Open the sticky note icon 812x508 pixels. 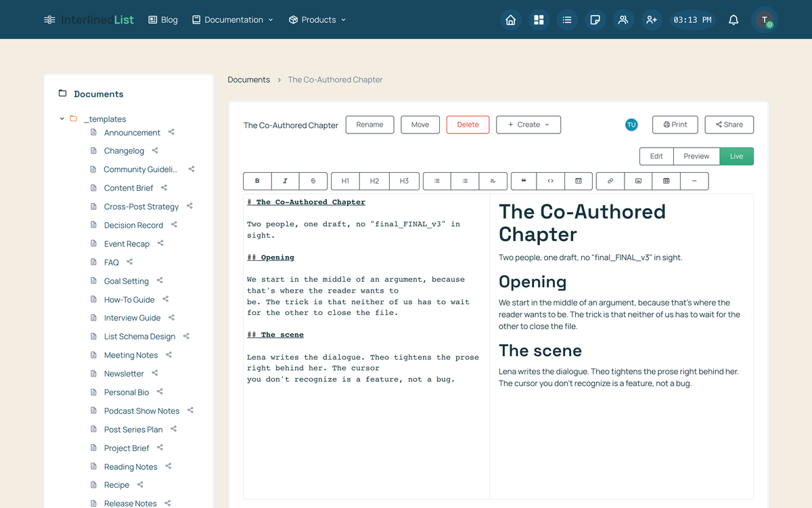click(x=595, y=20)
